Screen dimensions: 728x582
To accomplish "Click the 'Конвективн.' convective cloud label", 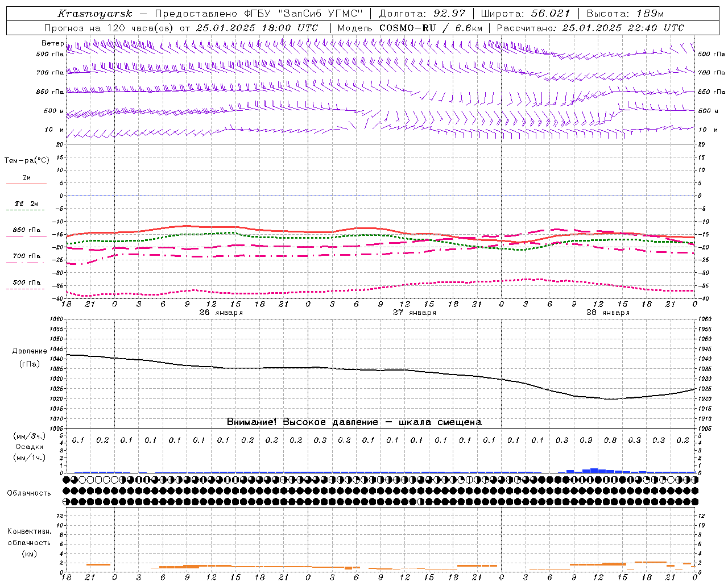I will [x=29, y=531].
